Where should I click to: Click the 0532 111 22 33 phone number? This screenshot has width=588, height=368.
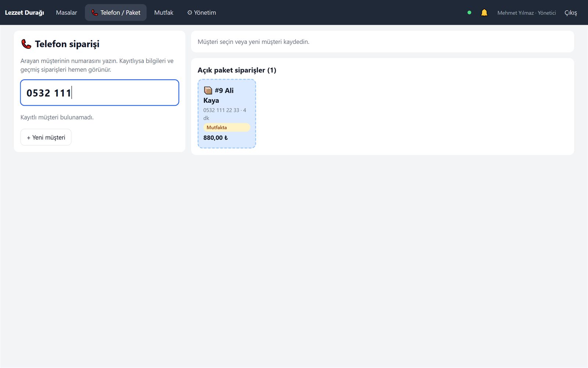tap(221, 110)
